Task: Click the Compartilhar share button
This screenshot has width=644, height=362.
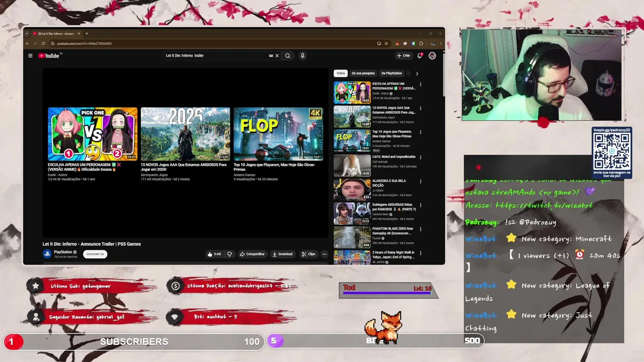Action: click(x=252, y=254)
